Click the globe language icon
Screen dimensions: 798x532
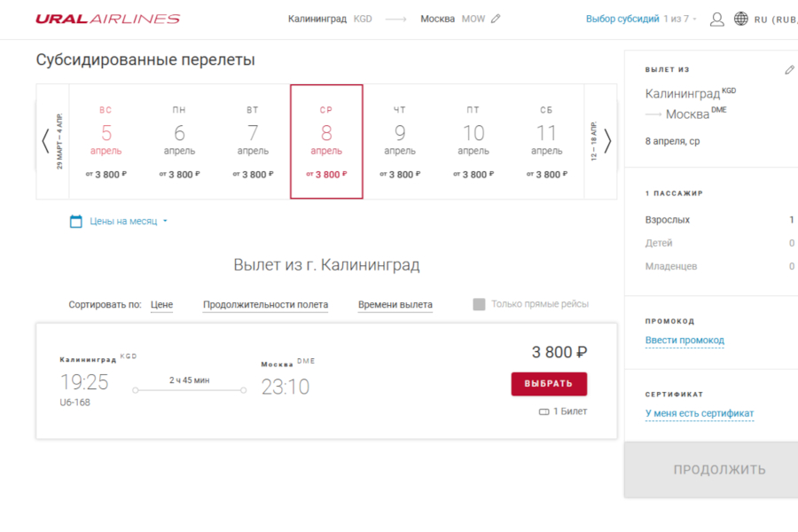741,19
